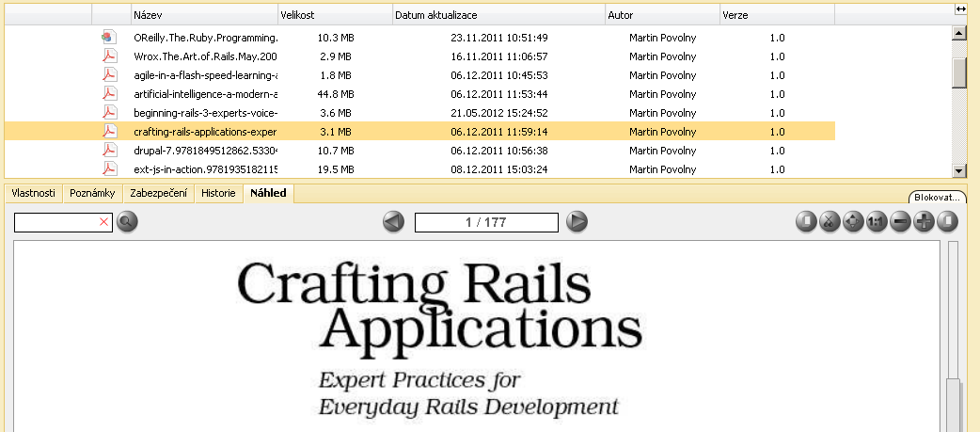Image resolution: width=980 pixels, height=432 pixels.
Task: Sort by the Velikost column header
Action: [336, 15]
